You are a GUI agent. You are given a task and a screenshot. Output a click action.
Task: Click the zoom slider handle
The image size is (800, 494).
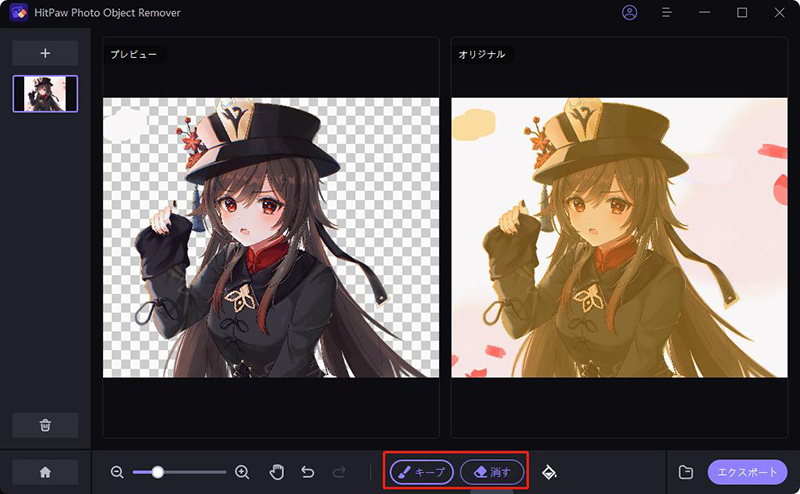(157, 472)
